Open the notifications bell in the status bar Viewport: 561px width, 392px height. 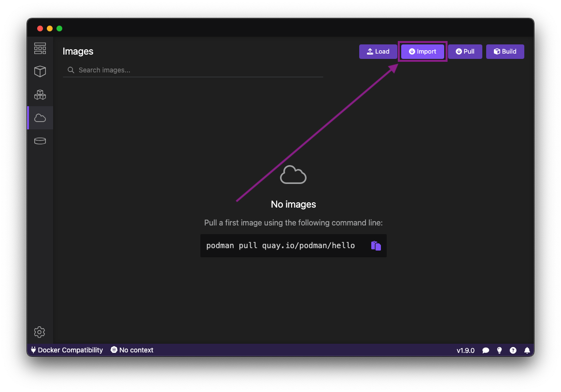pyautogui.click(x=527, y=350)
